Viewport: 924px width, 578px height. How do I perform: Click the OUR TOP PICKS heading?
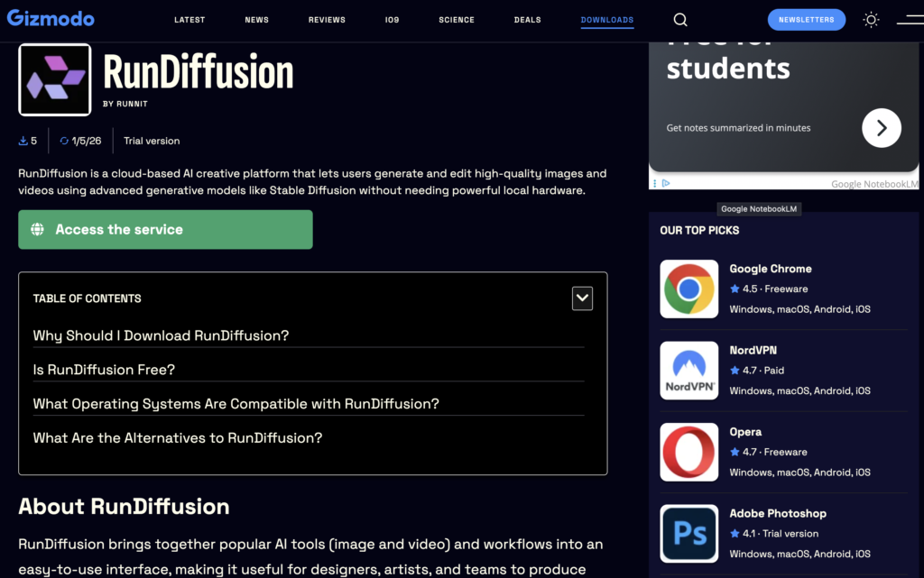pos(699,230)
